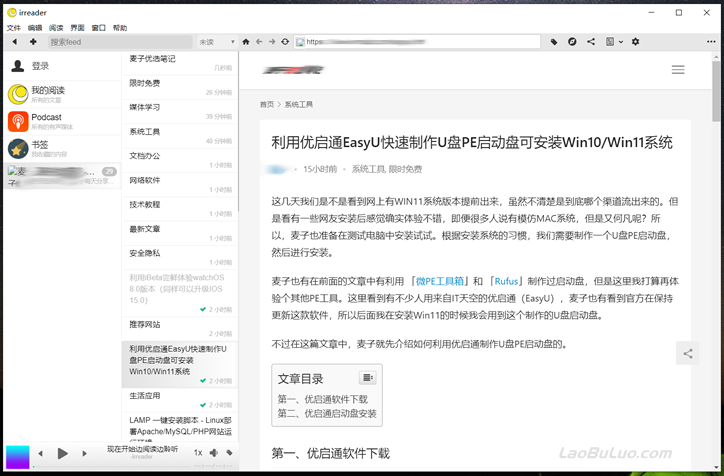Skip to next track in player
This screenshot has width=724, height=476.
(x=84, y=453)
